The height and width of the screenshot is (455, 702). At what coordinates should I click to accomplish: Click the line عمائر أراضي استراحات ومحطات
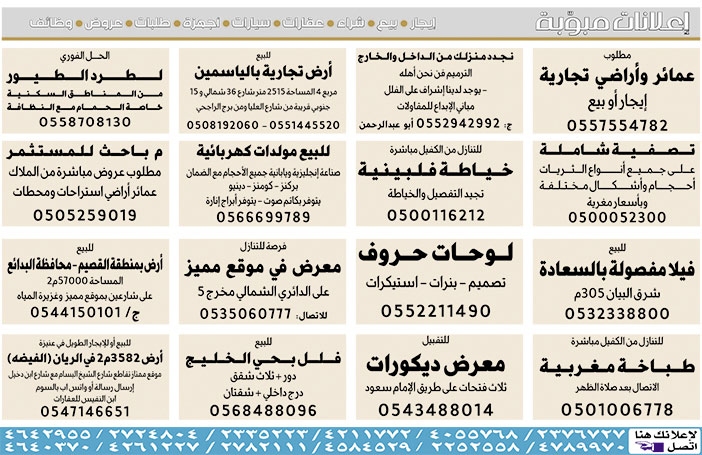(x=85, y=192)
